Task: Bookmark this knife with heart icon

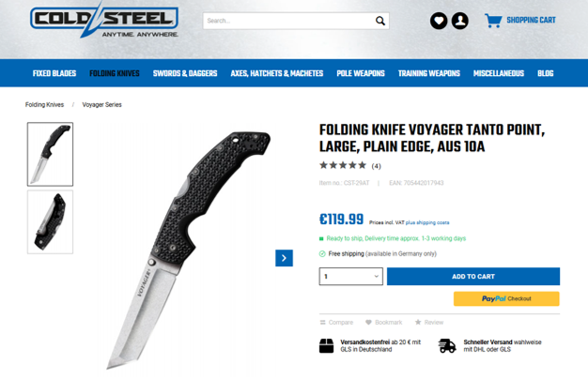Action: pos(368,323)
